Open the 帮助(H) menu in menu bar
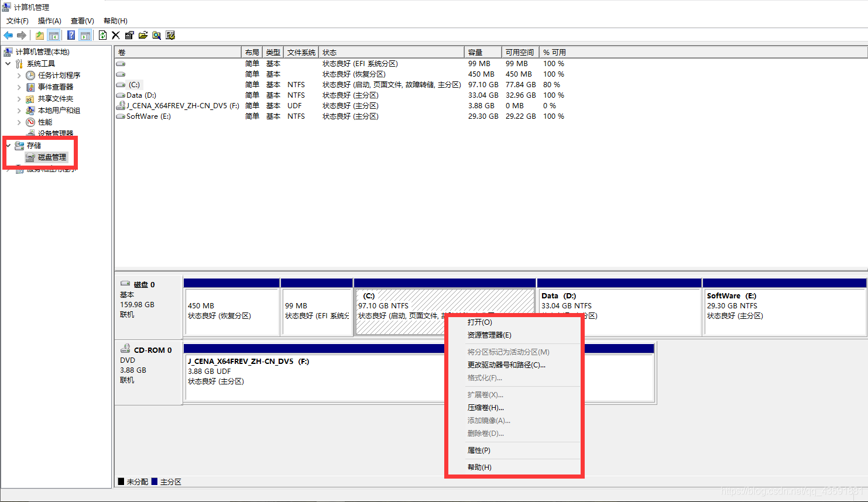The height and width of the screenshot is (502, 868). (115, 21)
